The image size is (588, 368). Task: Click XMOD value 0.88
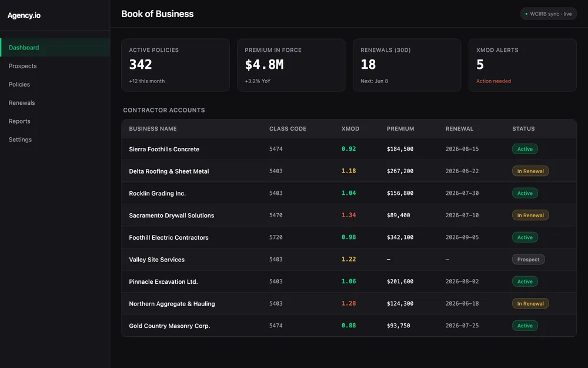[x=349, y=326]
